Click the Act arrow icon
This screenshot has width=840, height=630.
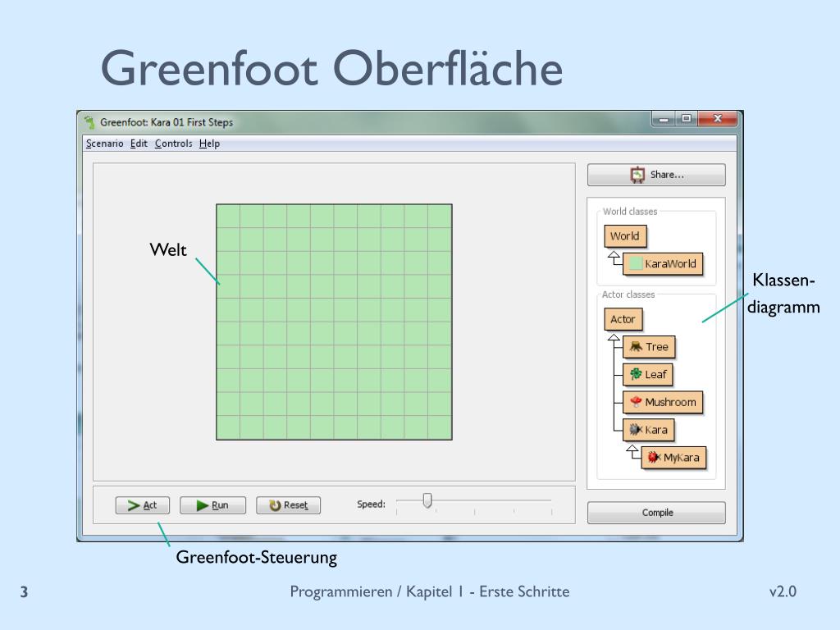tap(134, 505)
